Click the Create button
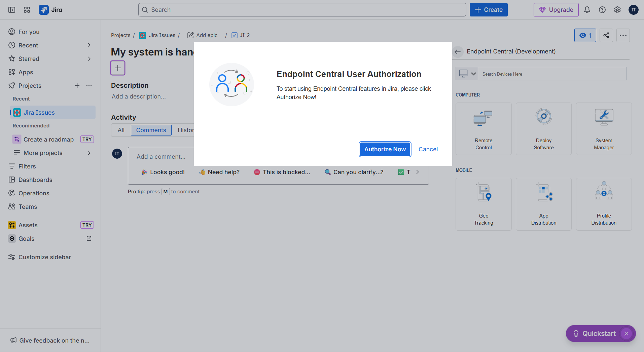Viewport: 644px width, 352px height. pyautogui.click(x=489, y=10)
